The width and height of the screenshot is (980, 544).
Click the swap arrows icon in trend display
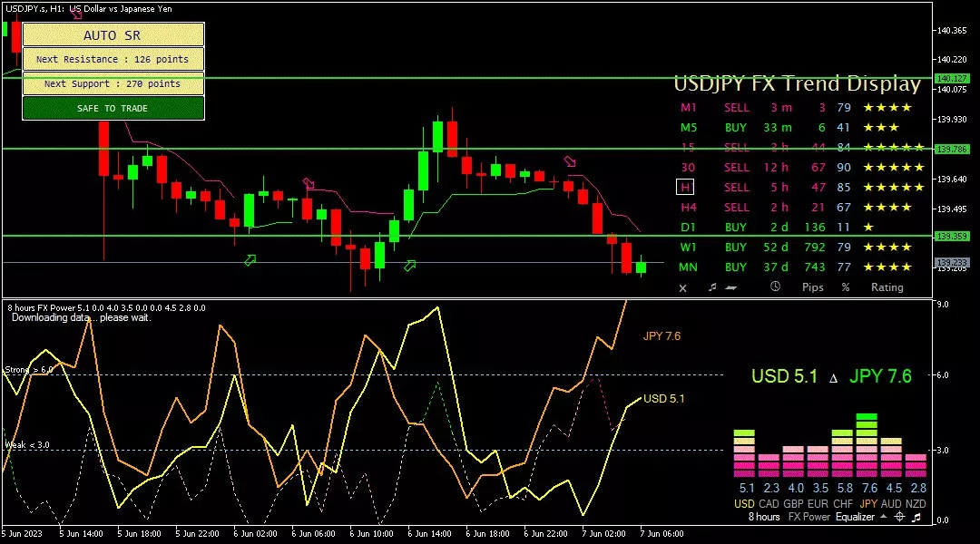pyautogui.click(x=731, y=288)
